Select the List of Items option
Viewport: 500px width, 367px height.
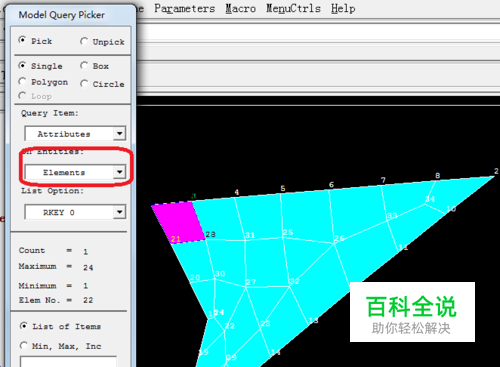coord(24,326)
